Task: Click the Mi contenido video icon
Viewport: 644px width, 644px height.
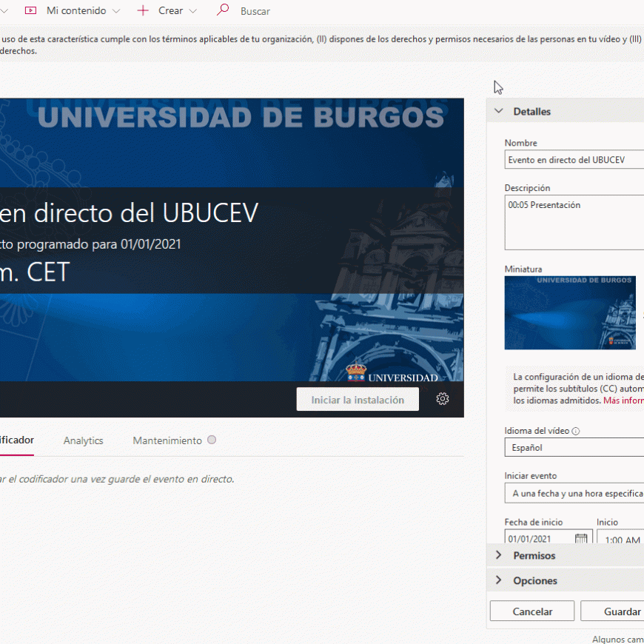Action: (x=30, y=10)
